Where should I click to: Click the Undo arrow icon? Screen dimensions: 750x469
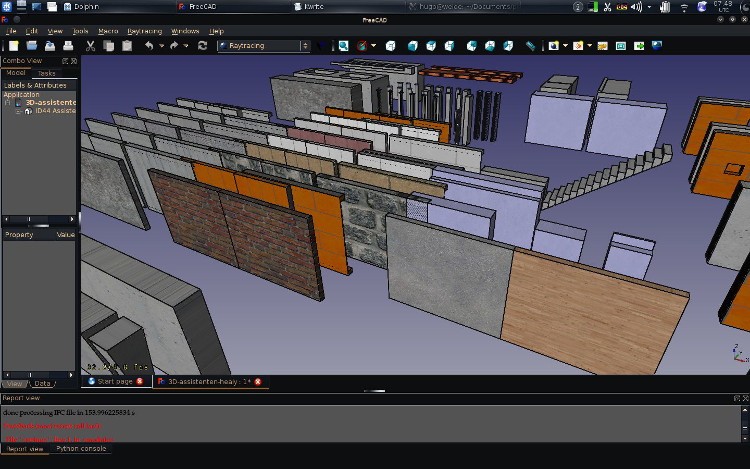pyautogui.click(x=149, y=46)
